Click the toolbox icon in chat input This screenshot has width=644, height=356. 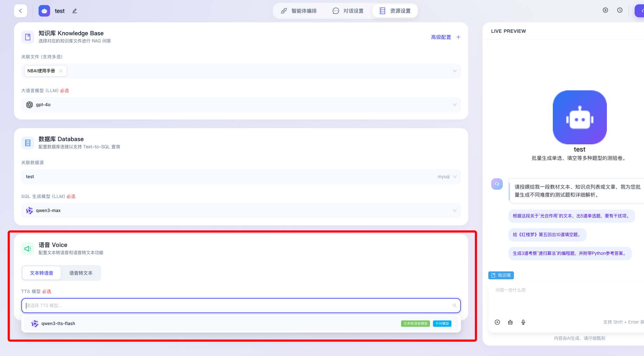510,322
